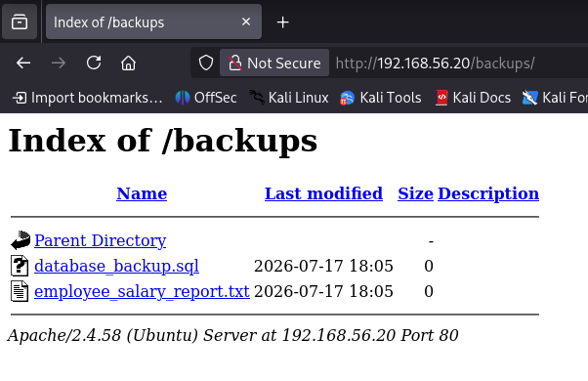Viewport: 588px width, 381px height.
Task: Open the employee_salary_report.txt file link
Action: [x=142, y=291]
